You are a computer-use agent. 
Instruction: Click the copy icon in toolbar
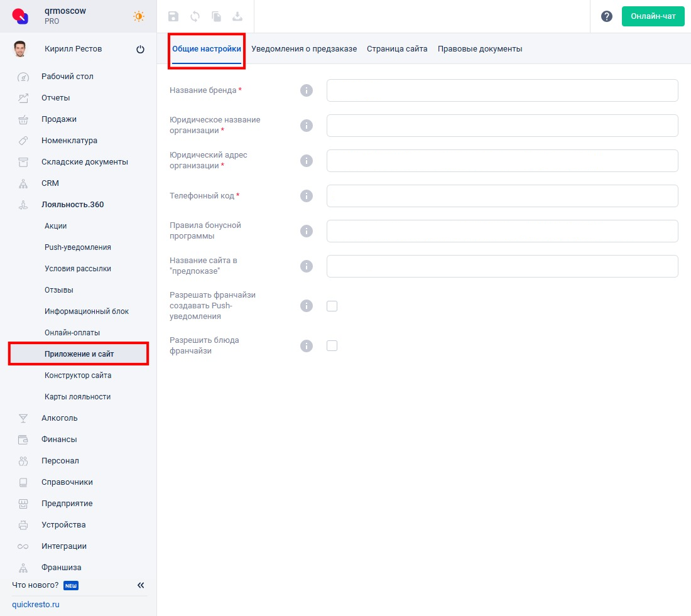click(x=216, y=16)
